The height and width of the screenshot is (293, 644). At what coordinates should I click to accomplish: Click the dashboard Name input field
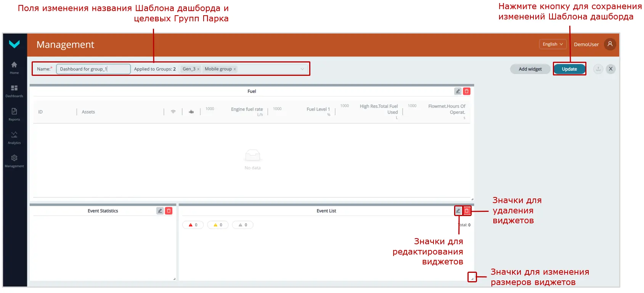[93, 69]
